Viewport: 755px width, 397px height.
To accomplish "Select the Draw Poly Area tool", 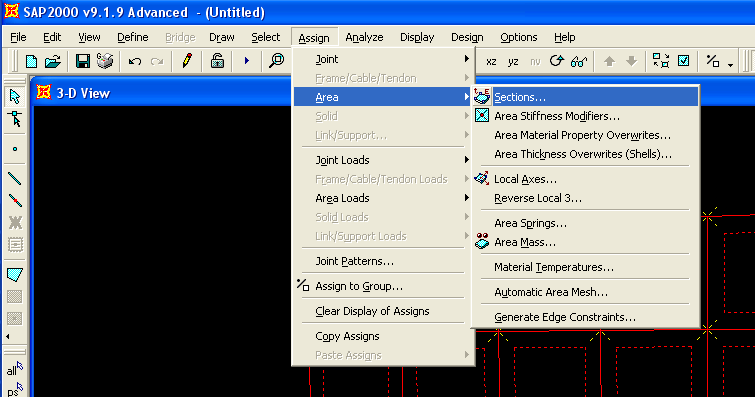I will point(15,275).
